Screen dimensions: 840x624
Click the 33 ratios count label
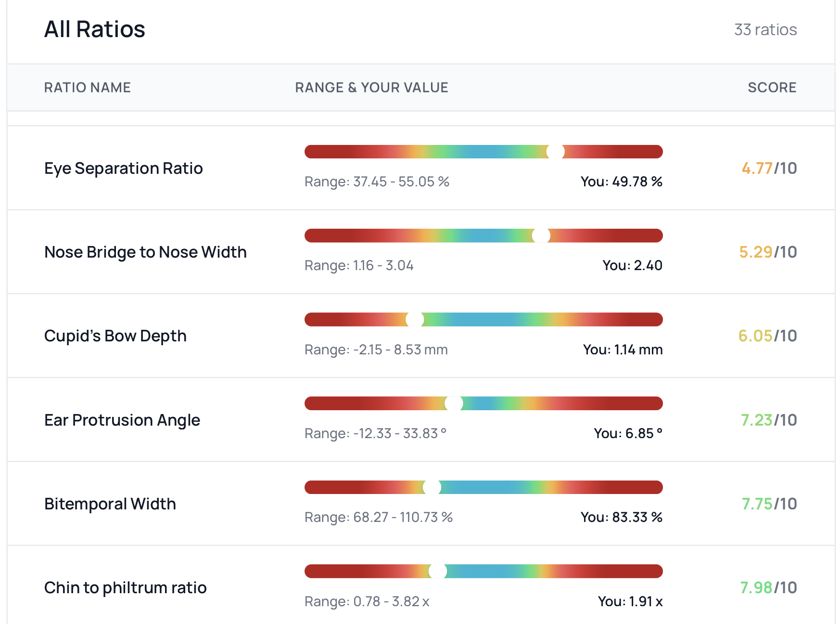[765, 29]
